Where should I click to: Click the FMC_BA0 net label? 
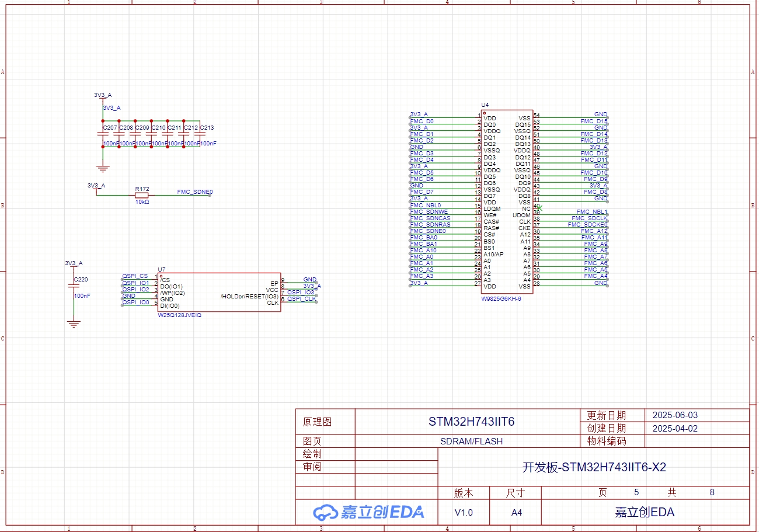coord(423,238)
